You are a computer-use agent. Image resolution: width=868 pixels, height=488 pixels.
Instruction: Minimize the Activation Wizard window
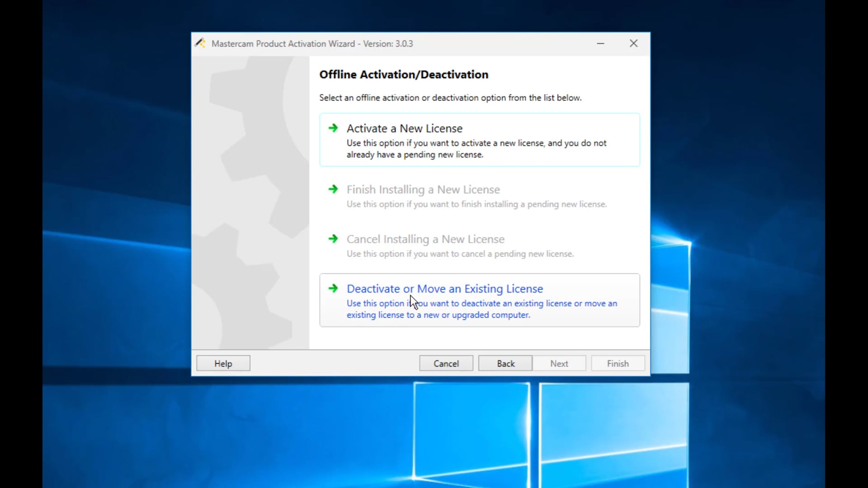click(x=600, y=43)
